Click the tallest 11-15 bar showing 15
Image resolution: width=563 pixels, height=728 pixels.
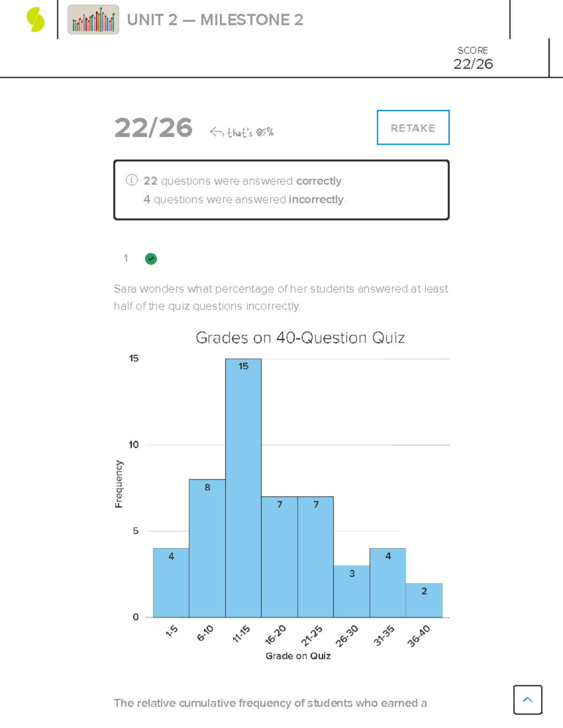pyautogui.click(x=243, y=488)
